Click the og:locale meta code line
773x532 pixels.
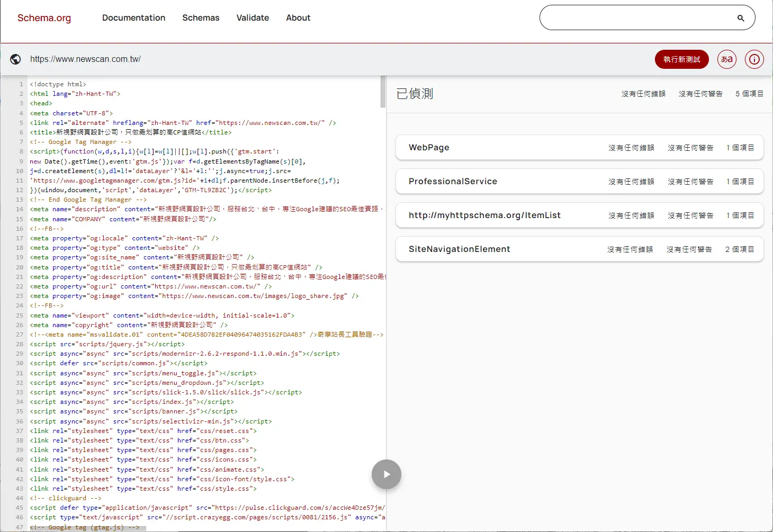[x=124, y=238]
